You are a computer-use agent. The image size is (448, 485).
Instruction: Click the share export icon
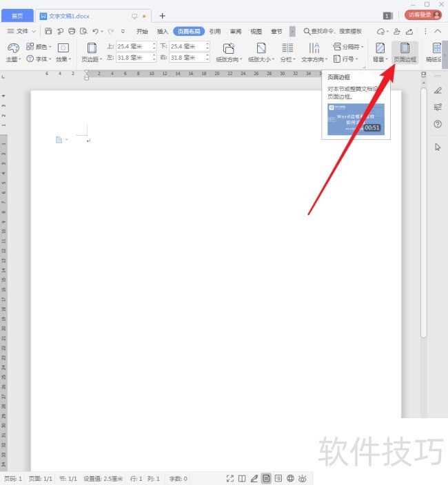pyautogui.click(x=409, y=31)
